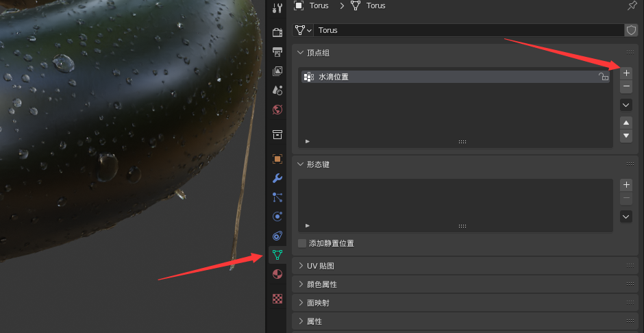Open vertex group specials dropdown menu
This screenshot has width=644, height=333.
[626, 105]
